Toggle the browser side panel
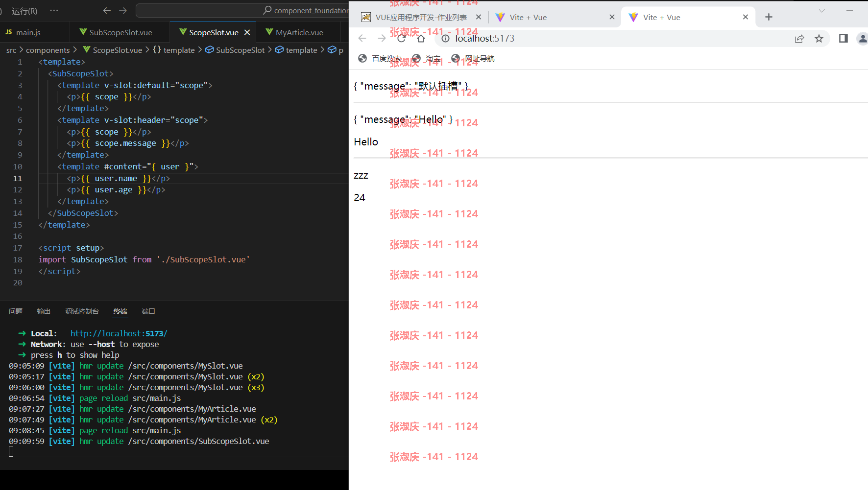Screen dimensions: 868x490 [843, 38]
